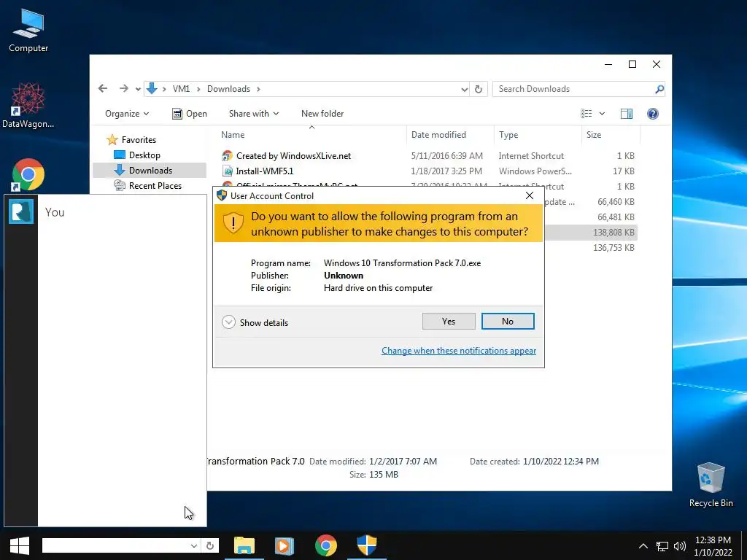The image size is (747, 560).
Task: Maximize the Downloads Explorer window
Action: point(632,64)
